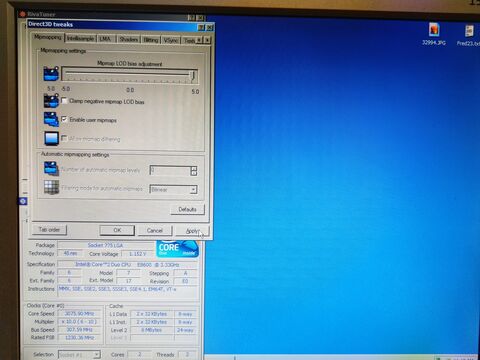Click the Socket 775 LGA package value
Viewport: 480px width, 360px height.
click(106, 245)
